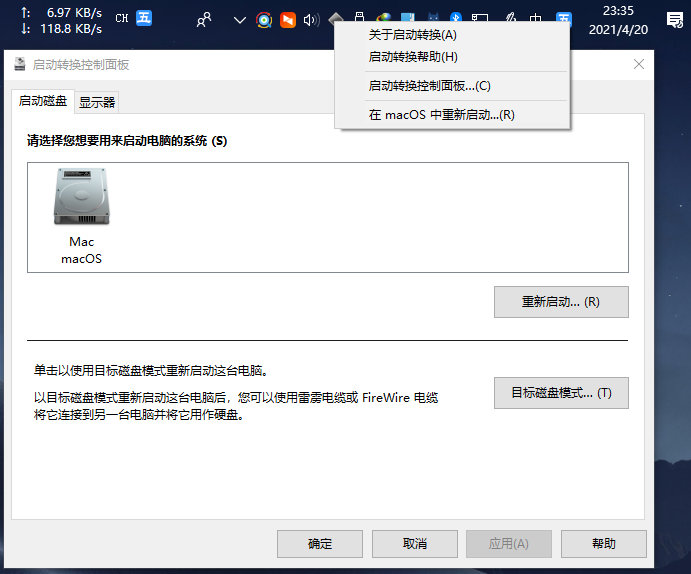The height and width of the screenshot is (574, 691).
Task: Expand the hidden tray icons chevron
Action: click(x=240, y=20)
